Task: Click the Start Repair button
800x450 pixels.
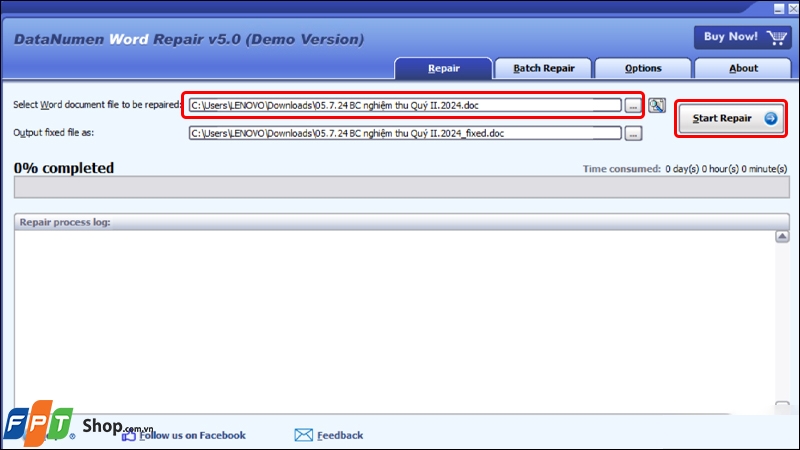Action: point(731,118)
